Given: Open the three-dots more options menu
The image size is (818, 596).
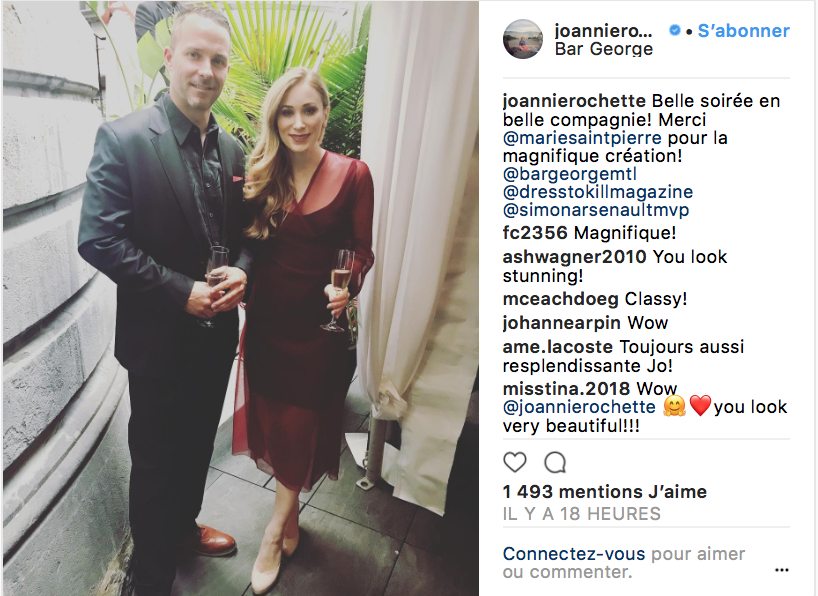Looking at the screenshot, I should 781,570.
